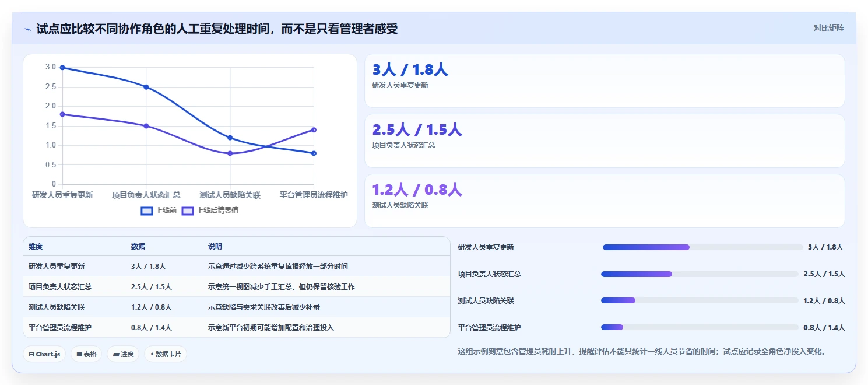Click the 3人 / 1.8人 data card

click(x=605, y=80)
